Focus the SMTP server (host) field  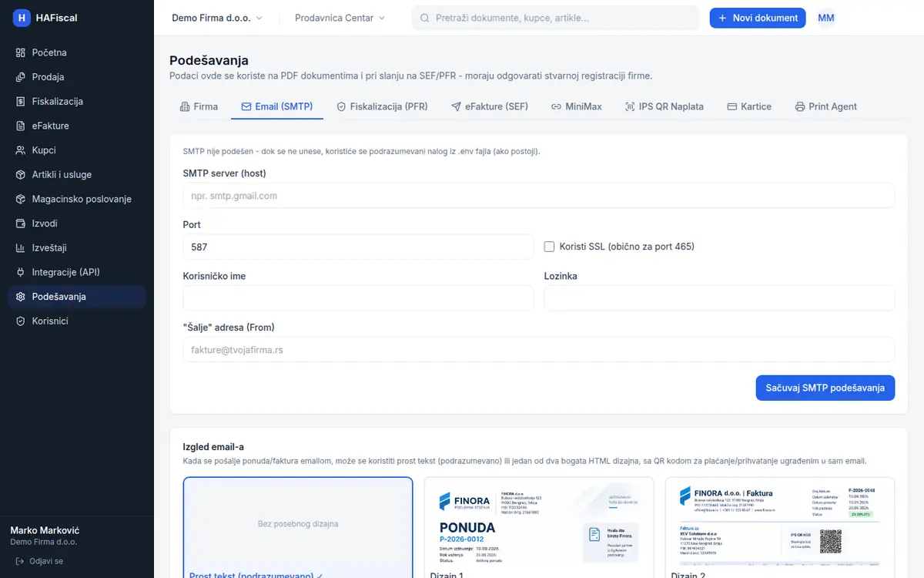point(539,196)
